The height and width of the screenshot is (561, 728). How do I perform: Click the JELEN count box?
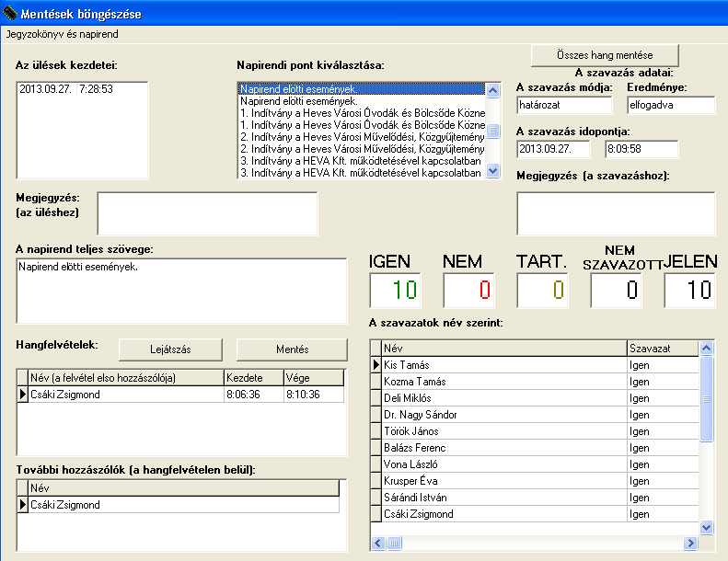point(689,291)
